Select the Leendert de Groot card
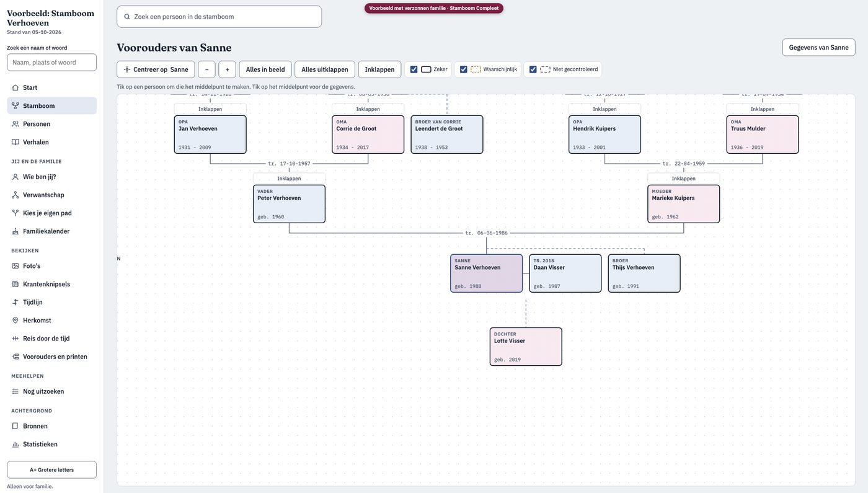Viewport: 868px width, 493px height. click(447, 135)
